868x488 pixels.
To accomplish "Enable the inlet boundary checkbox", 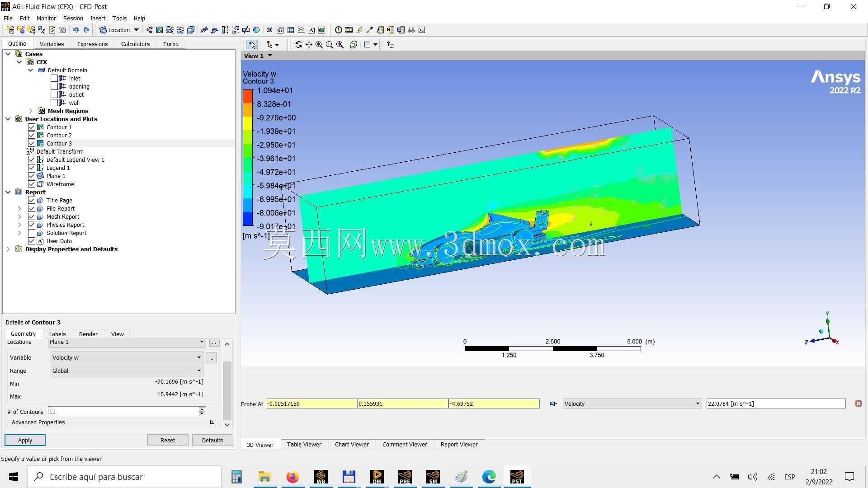I will point(54,78).
